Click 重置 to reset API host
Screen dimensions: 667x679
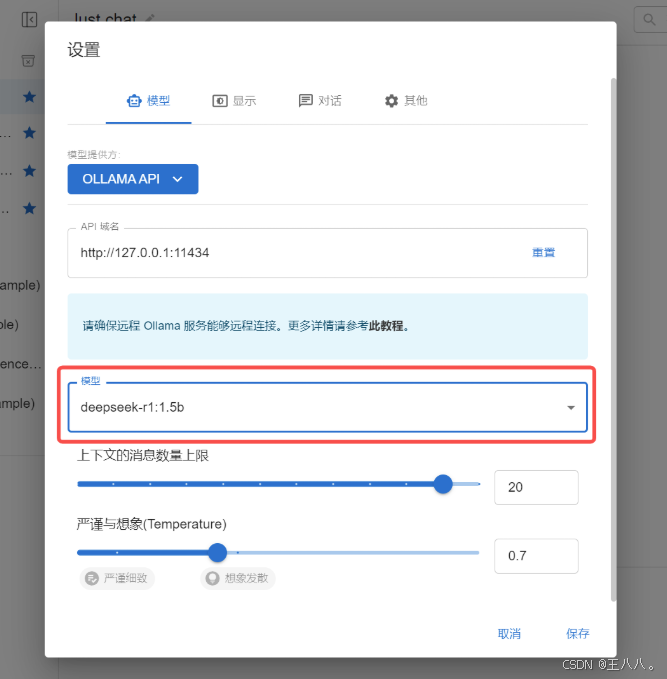543,252
